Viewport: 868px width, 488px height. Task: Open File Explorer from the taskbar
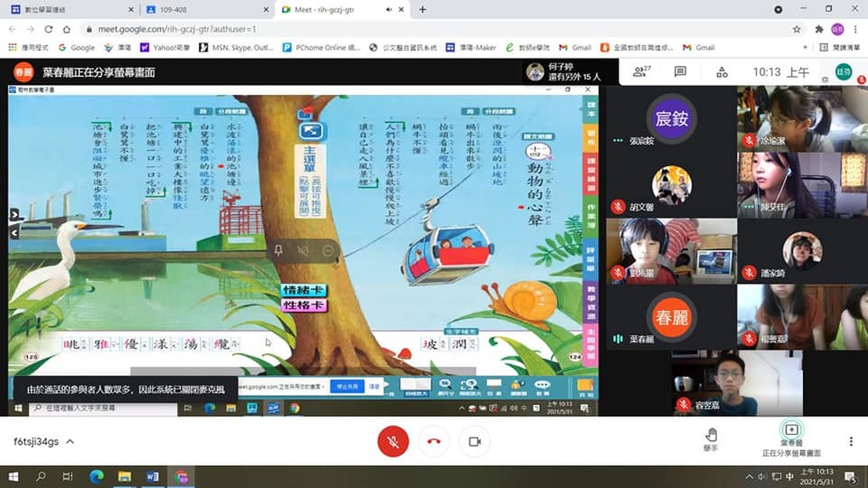coord(125,476)
